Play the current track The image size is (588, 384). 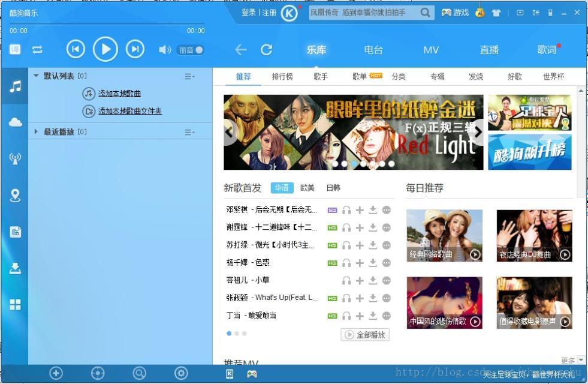tap(105, 49)
